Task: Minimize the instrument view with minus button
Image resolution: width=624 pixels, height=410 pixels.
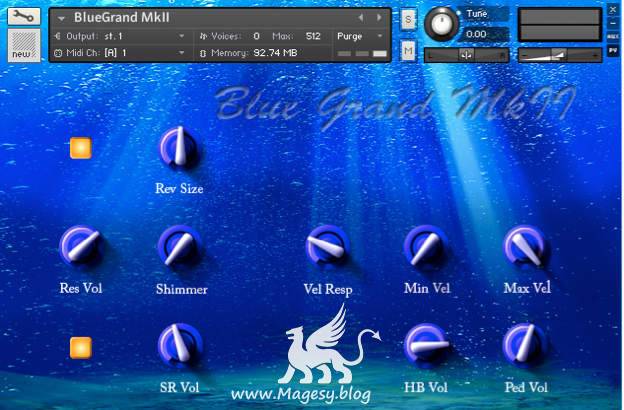Action: pyautogui.click(x=613, y=23)
